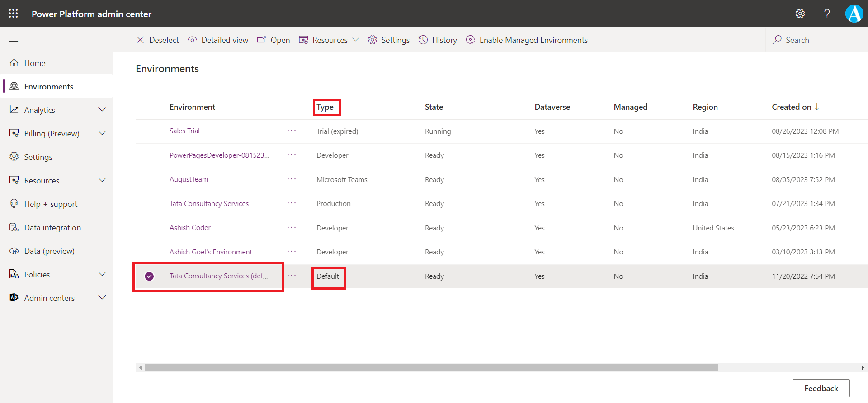Uncheck the selected Tata Consultancy Services default row

pos(149,276)
